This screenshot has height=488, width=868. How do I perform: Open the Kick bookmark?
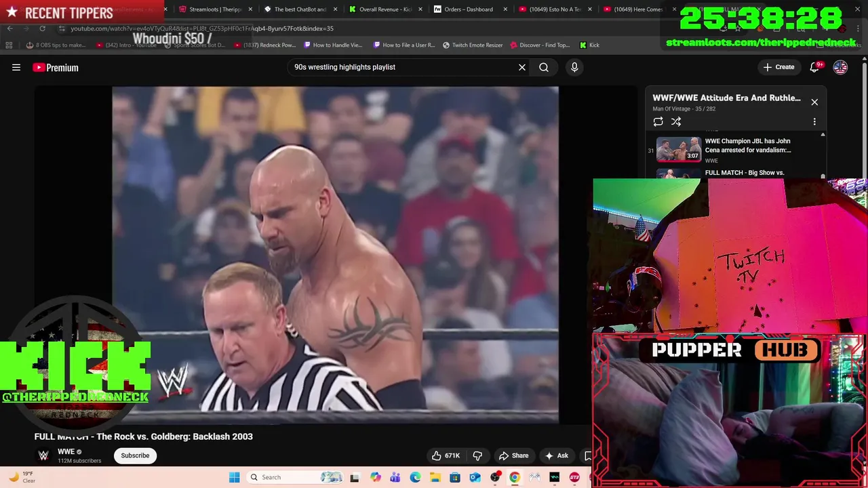click(x=589, y=45)
